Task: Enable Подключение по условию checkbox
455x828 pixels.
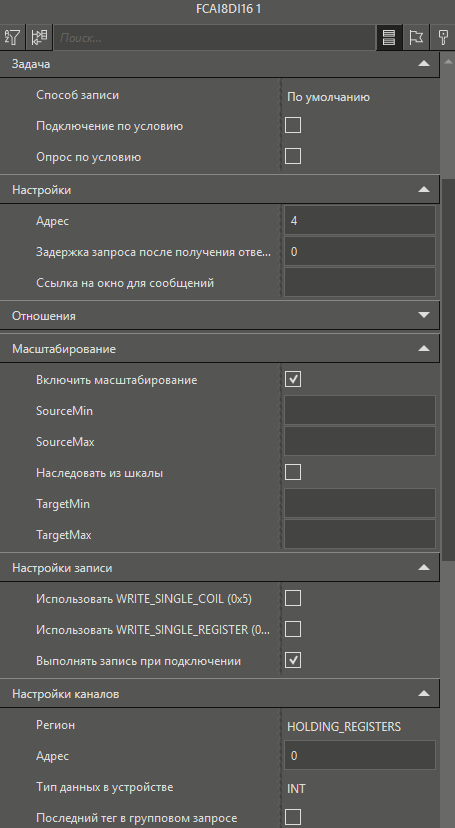Action: (293, 125)
